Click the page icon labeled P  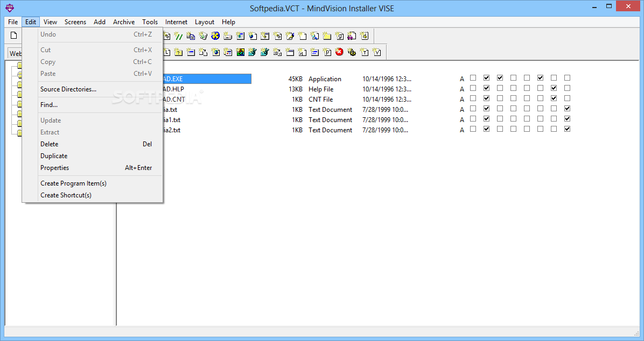(327, 52)
